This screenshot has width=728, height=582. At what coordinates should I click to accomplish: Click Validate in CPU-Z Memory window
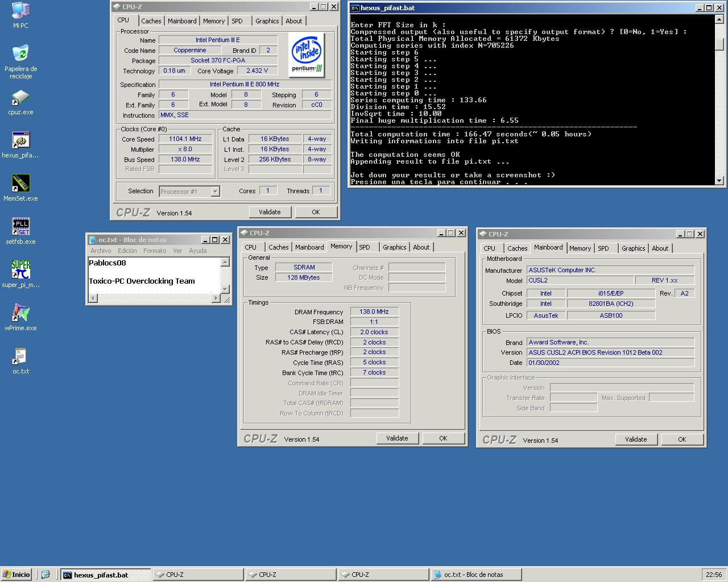click(397, 438)
